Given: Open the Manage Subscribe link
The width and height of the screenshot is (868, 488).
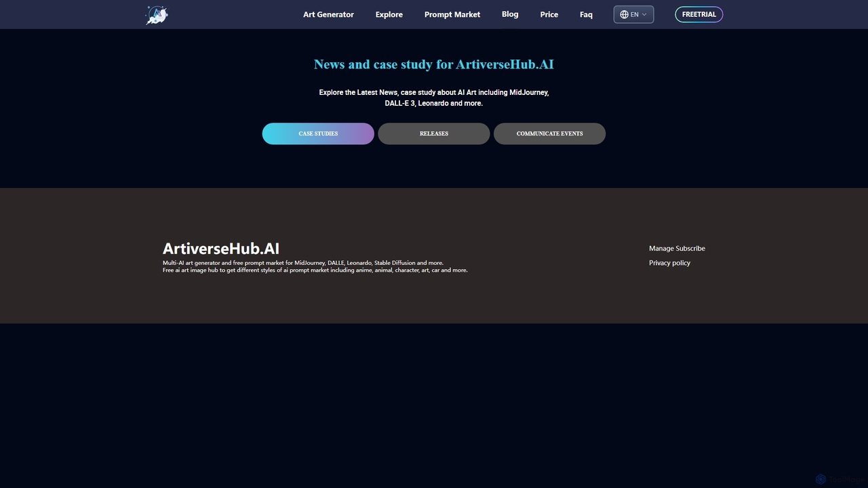Looking at the screenshot, I should pyautogui.click(x=677, y=248).
